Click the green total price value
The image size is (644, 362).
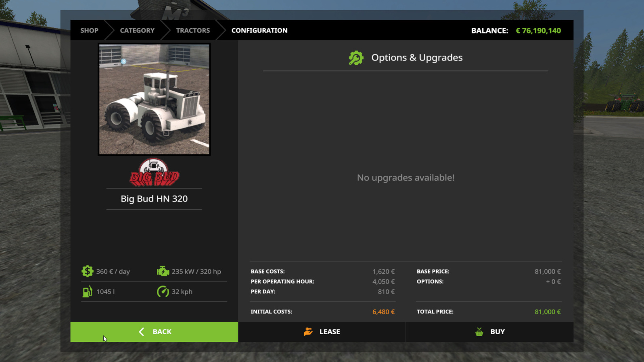[548, 312]
